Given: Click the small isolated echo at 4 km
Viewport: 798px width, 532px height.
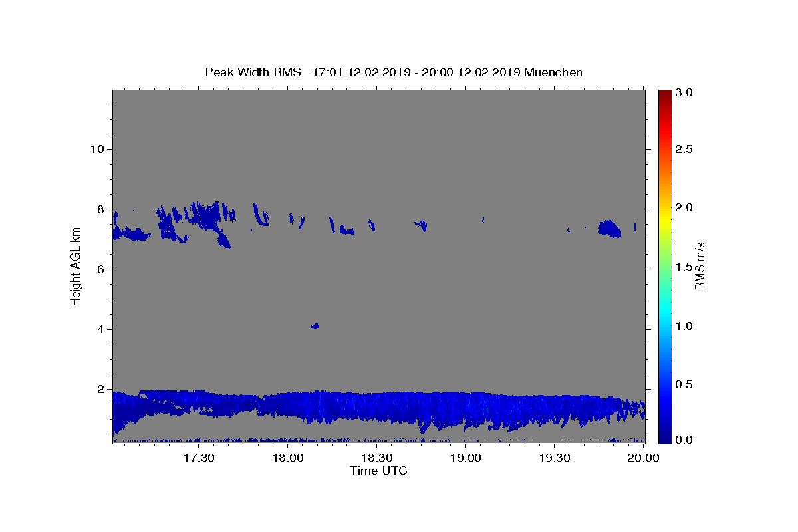Looking at the screenshot, I should pyautogui.click(x=315, y=326).
